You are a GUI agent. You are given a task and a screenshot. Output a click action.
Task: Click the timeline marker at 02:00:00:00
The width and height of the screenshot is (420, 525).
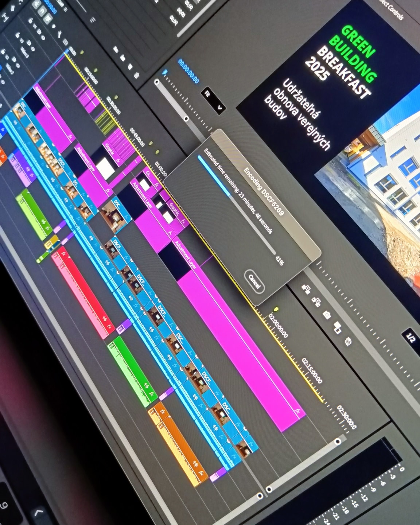click(x=276, y=310)
